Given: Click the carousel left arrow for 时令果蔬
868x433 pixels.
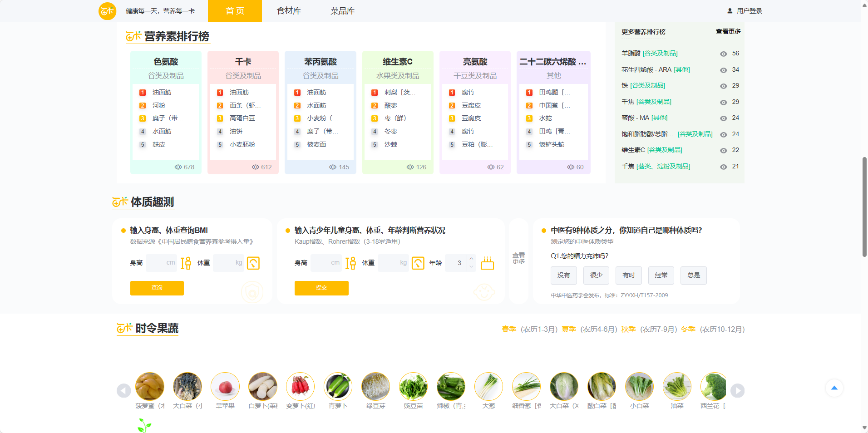Looking at the screenshot, I should tap(124, 390).
